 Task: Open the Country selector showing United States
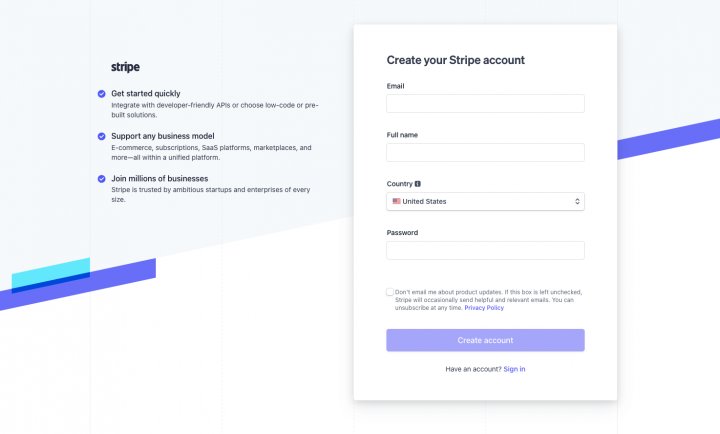pyautogui.click(x=485, y=201)
